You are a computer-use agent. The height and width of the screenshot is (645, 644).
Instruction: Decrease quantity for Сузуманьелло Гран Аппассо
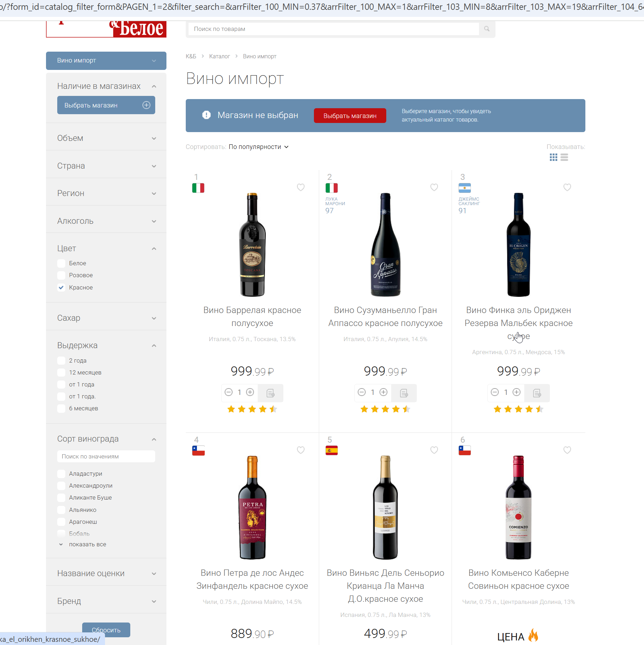pyautogui.click(x=362, y=392)
